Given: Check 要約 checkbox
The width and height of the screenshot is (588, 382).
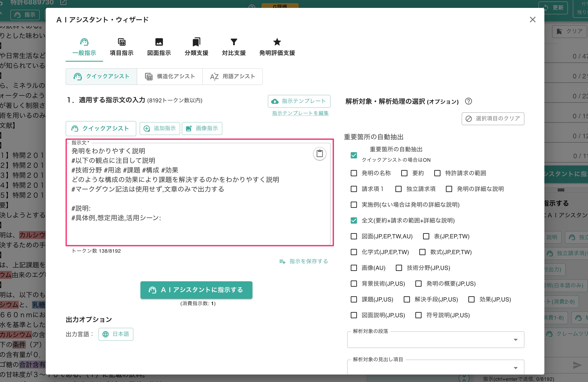Looking at the screenshot, I should coord(404,173).
